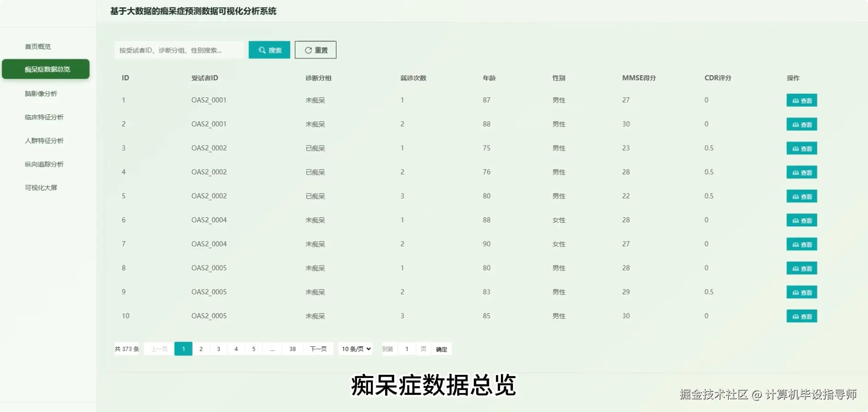Click 确定 to confirm page jump
The width and height of the screenshot is (868, 412).
click(442, 349)
